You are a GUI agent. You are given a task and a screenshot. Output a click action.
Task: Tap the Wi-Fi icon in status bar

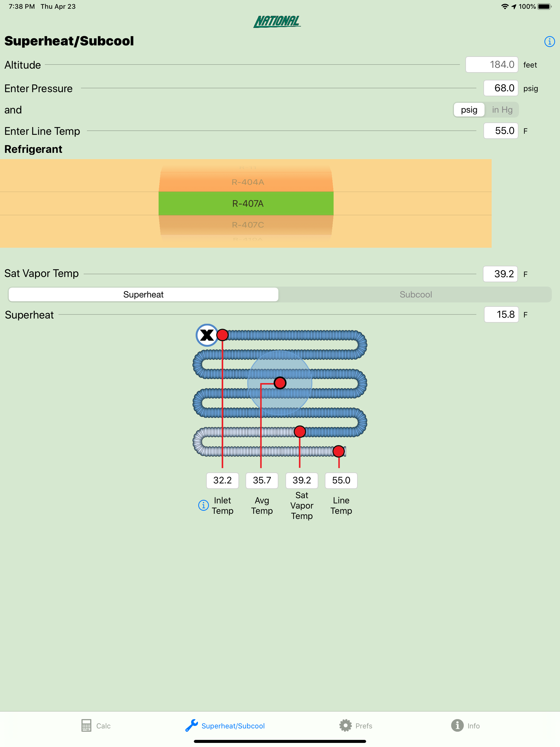(x=504, y=6)
